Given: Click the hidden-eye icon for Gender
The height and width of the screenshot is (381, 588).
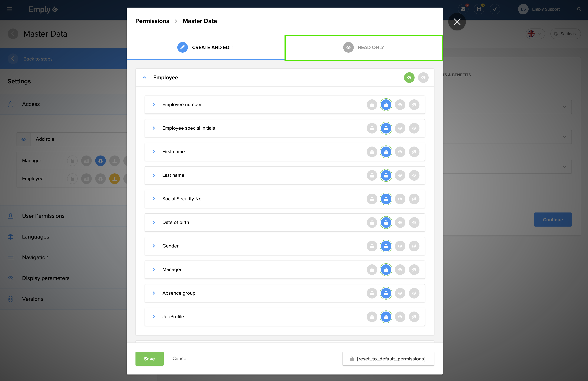Looking at the screenshot, I should tap(414, 246).
